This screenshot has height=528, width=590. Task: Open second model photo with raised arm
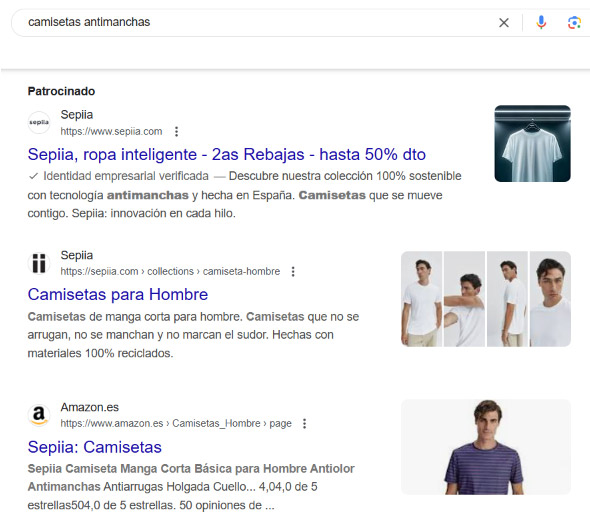(464, 299)
